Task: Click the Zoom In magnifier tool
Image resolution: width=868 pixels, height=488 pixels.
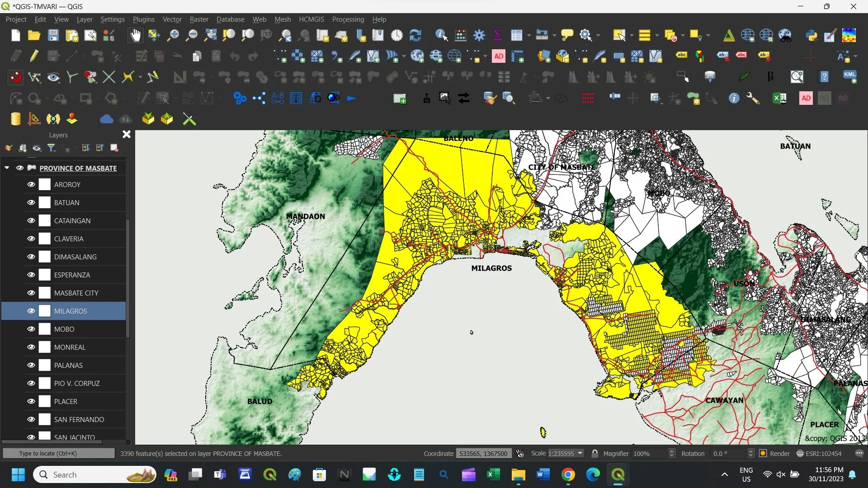Action: [x=173, y=35]
